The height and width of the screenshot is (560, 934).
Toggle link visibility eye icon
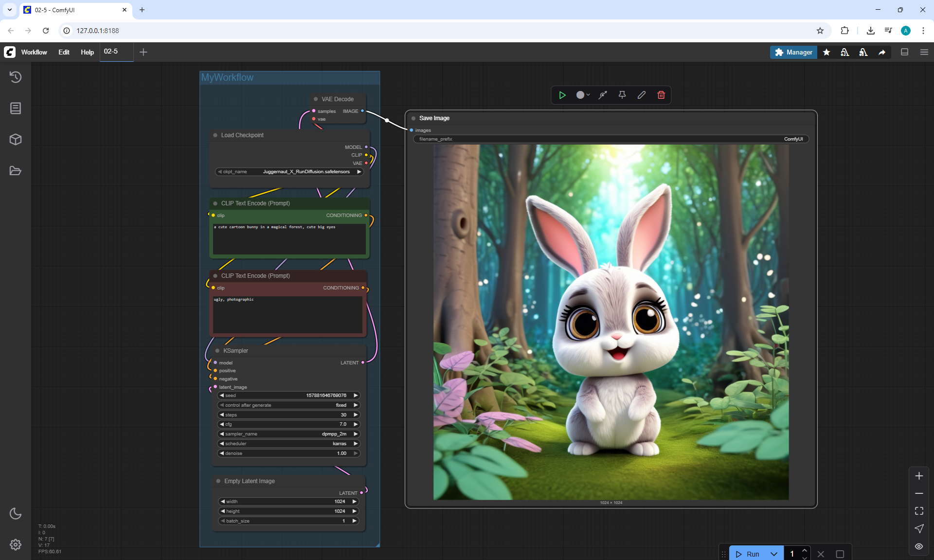919,546
